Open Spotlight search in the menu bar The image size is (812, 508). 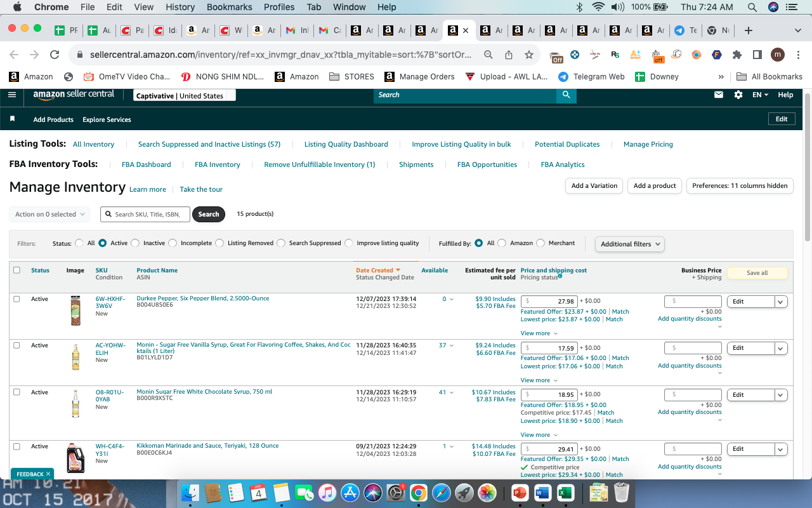pos(752,7)
